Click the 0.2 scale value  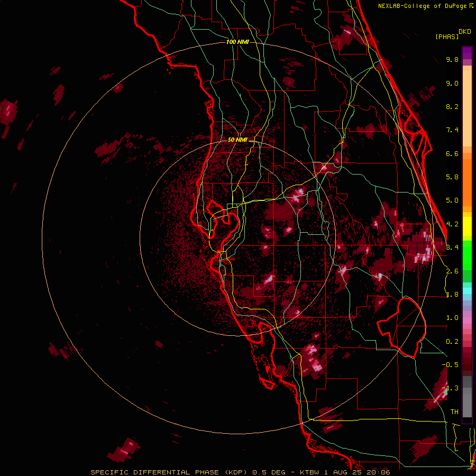(452, 342)
